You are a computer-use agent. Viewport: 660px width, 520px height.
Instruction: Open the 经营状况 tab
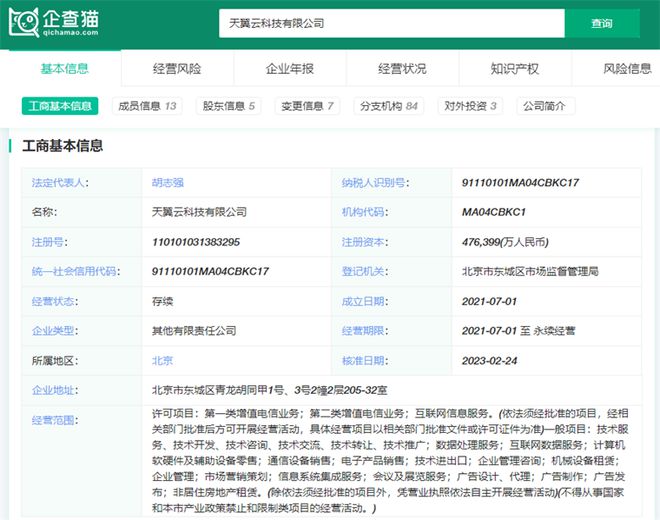pyautogui.click(x=402, y=69)
